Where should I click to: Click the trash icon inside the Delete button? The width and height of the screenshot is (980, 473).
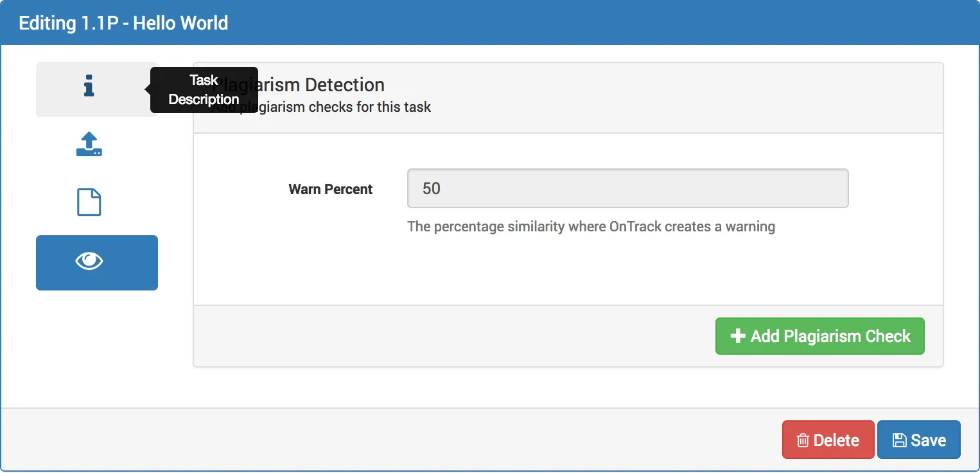pos(802,440)
